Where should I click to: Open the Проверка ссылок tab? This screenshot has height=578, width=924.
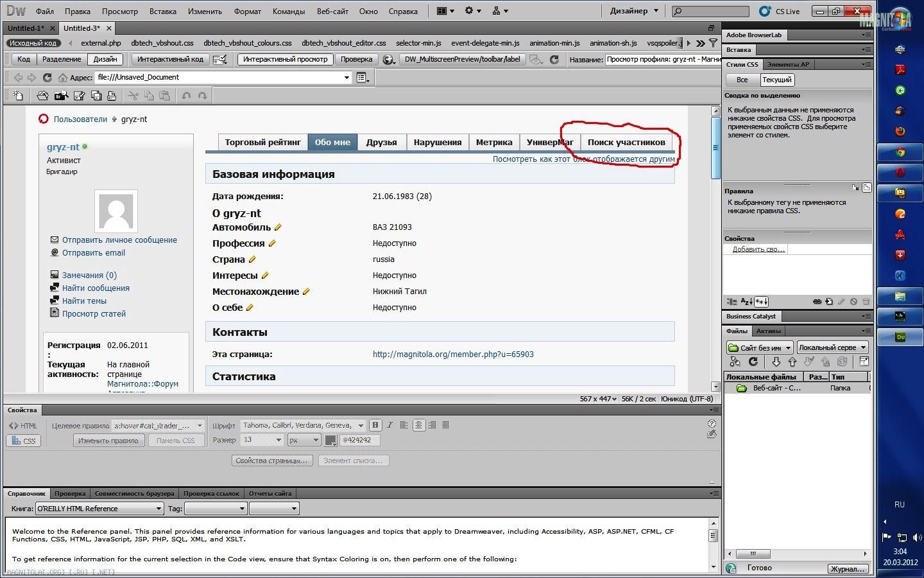pos(211,493)
